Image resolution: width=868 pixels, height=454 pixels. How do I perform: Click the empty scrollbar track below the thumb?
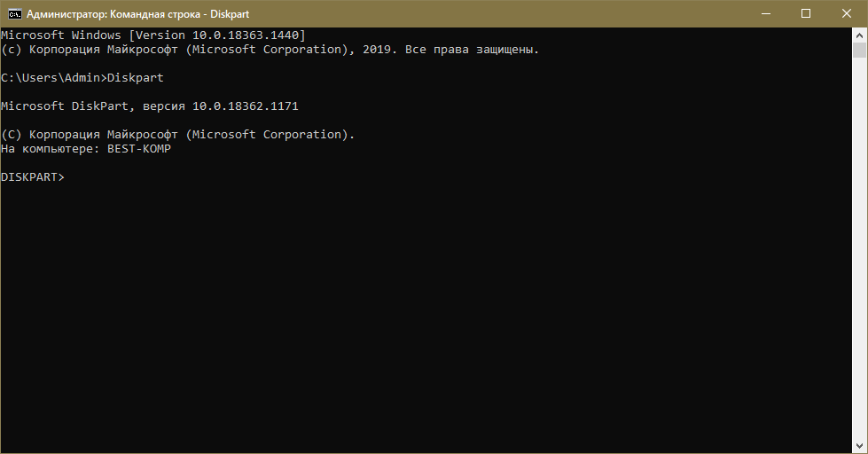(859, 266)
